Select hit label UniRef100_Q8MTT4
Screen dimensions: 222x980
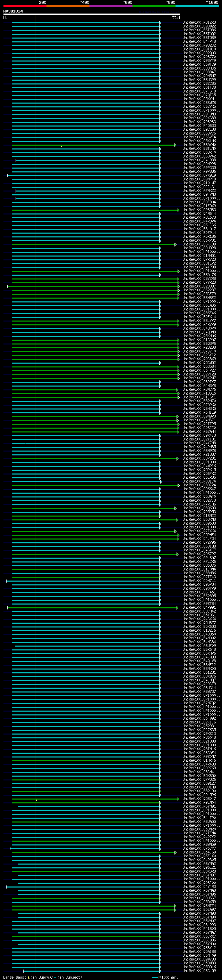[199, 906]
